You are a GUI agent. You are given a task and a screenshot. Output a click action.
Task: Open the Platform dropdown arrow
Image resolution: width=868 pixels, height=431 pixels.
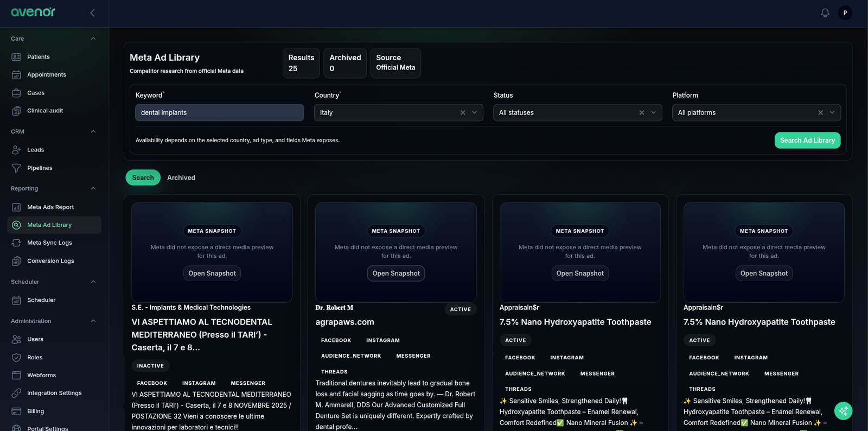(x=833, y=112)
